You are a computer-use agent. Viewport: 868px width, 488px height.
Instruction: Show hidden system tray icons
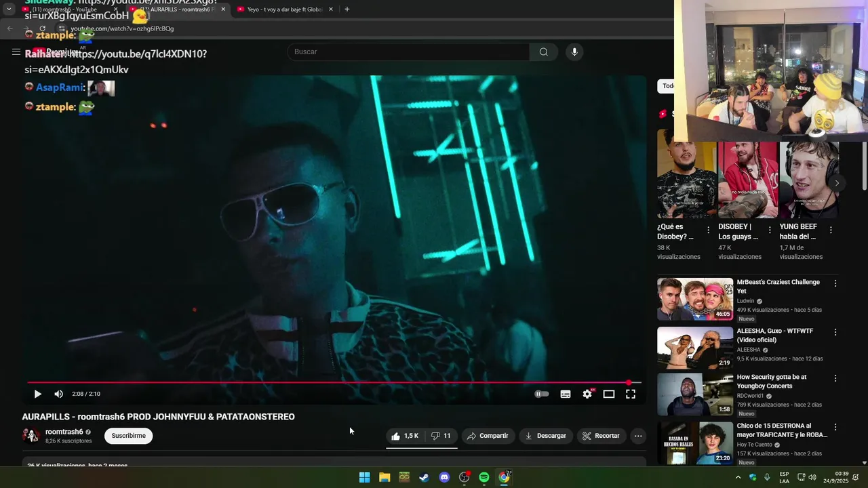click(x=738, y=477)
